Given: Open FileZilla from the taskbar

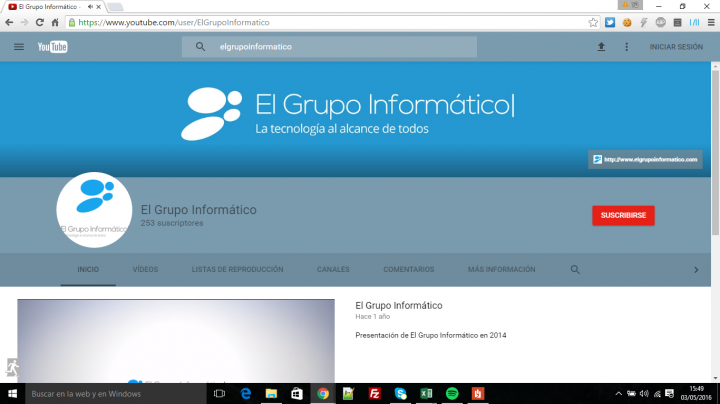Looking at the screenshot, I should (x=375, y=393).
